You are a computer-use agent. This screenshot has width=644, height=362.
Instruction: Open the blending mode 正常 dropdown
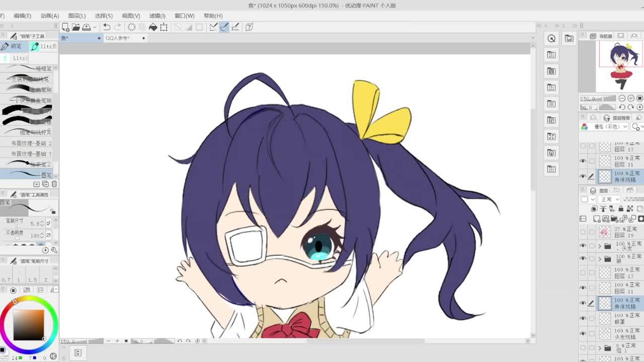(x=610, y=200)
